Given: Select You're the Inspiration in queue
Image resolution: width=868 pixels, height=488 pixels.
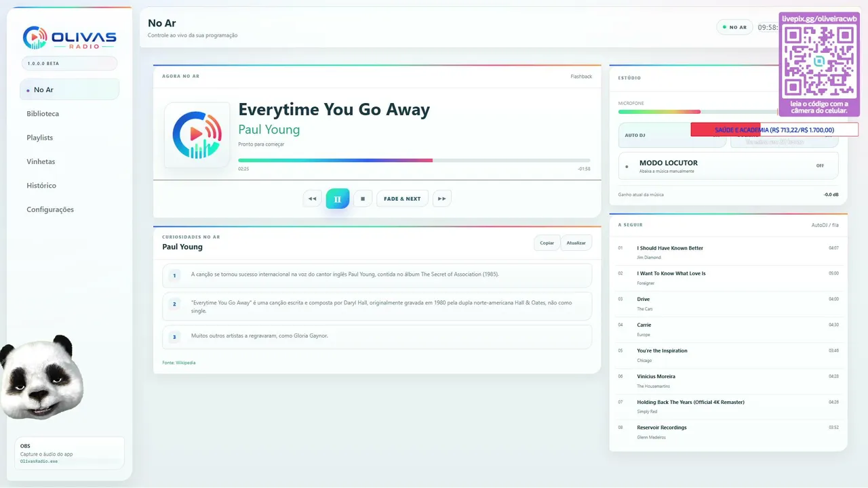Looking at the screenshot, I should click(x=728, y=355).
